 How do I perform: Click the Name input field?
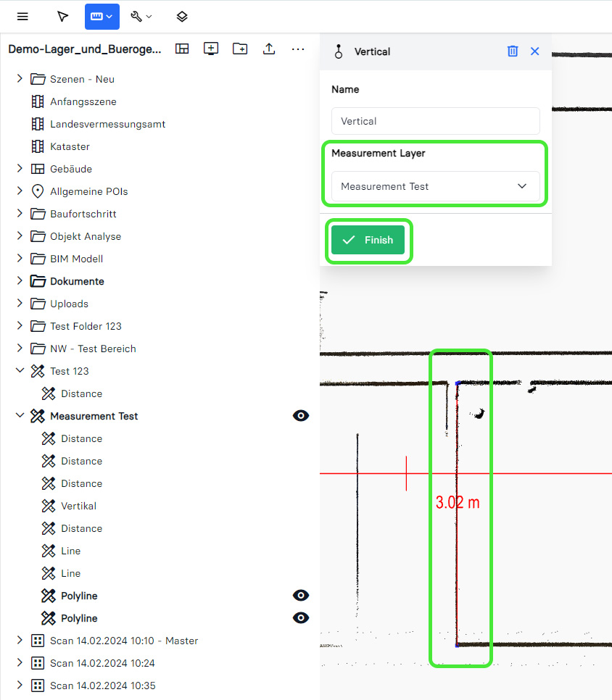tap(435, 121)
